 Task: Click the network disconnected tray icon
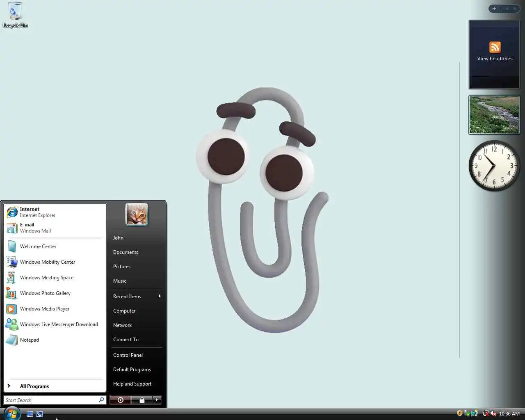[486, 413]
